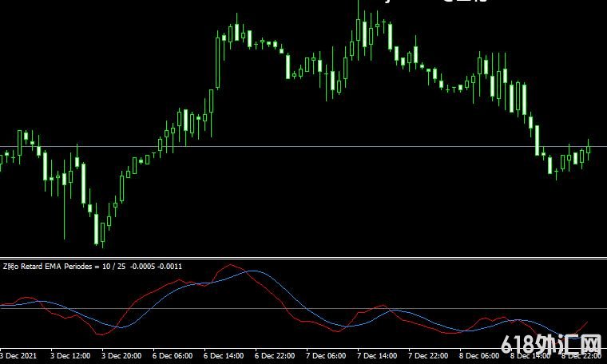Select the horizontal price line on the candlestick chart
This screenshot has width=607, height=364.
[x=319, y=147]
